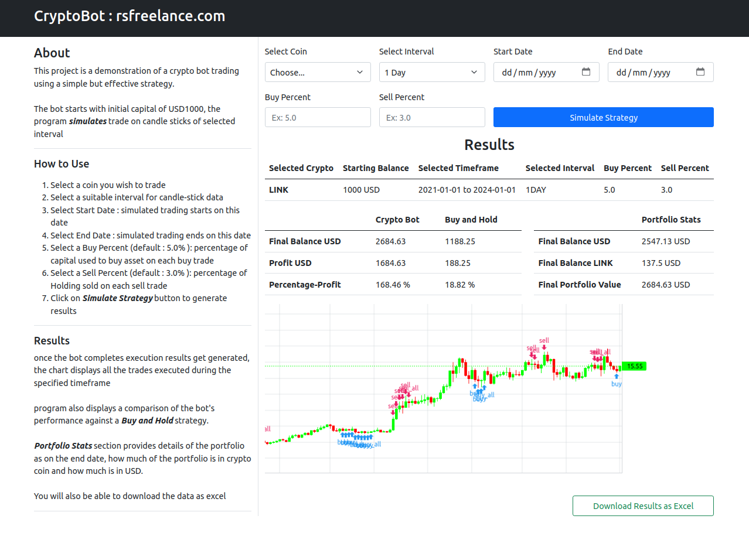Click the green 15.55 price label on chart
749x560 pixels.
click(634, 366)
